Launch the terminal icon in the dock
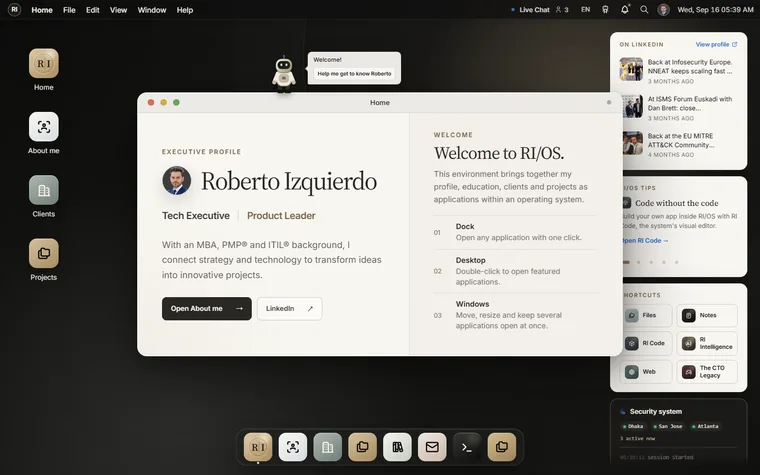760x475 pixels. [467, 447]
